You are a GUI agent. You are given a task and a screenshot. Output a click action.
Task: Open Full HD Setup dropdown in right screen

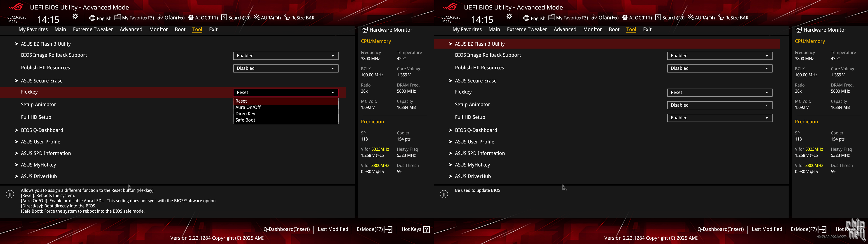[x=720, y=118]
